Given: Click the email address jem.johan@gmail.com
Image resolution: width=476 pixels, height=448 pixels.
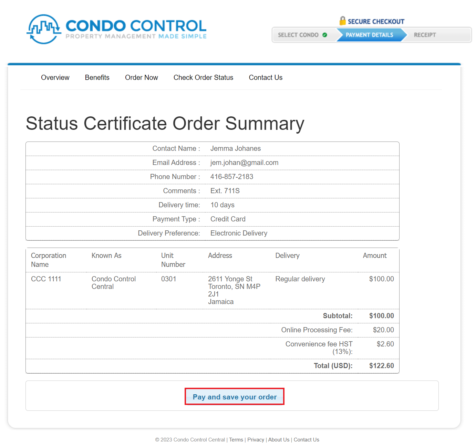Looking at the screenshot, I should tap(244, 163).
